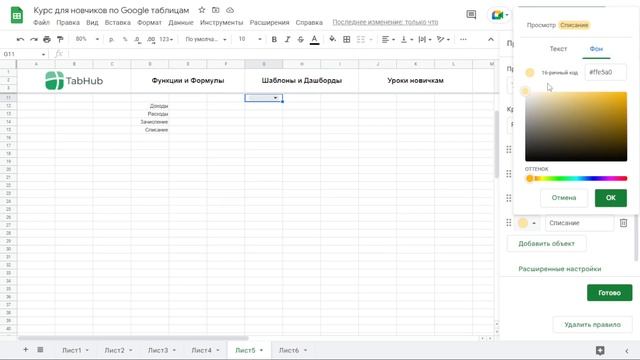Open the horizontal align dropdown
This screenshot has height=360, width=640.
pos(388,39)
